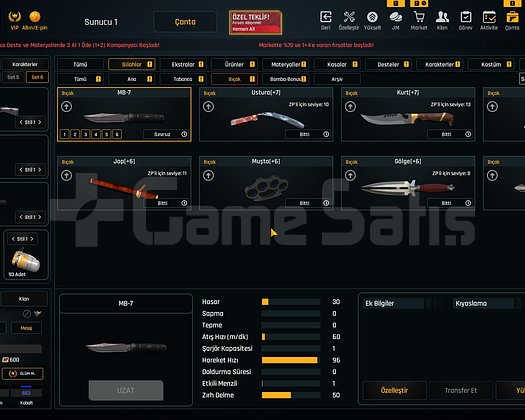Screen dimensions: 525x420
Task: Open Sunucu 1 server selector
Action: [101, 22]
